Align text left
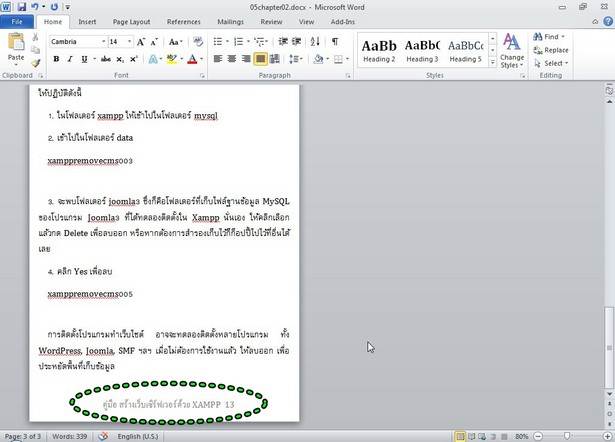 tap(218, 59)
